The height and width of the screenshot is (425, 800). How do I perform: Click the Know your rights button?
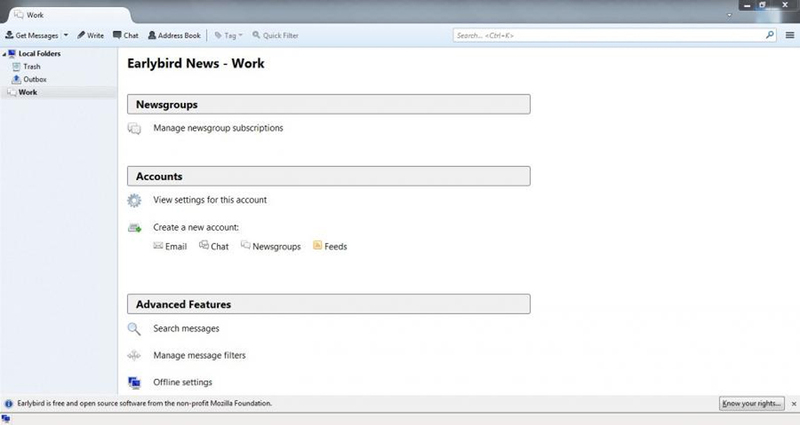tap(752, 404)
